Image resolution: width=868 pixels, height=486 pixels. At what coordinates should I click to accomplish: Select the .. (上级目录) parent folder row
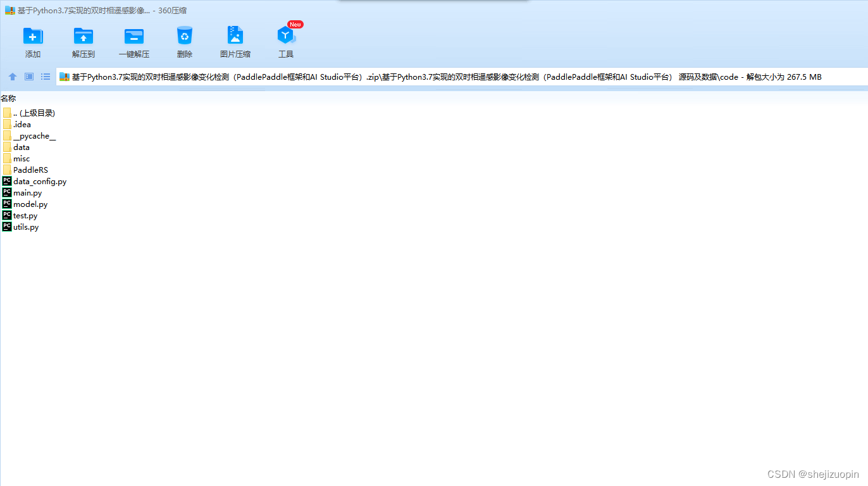pos(29,113)
